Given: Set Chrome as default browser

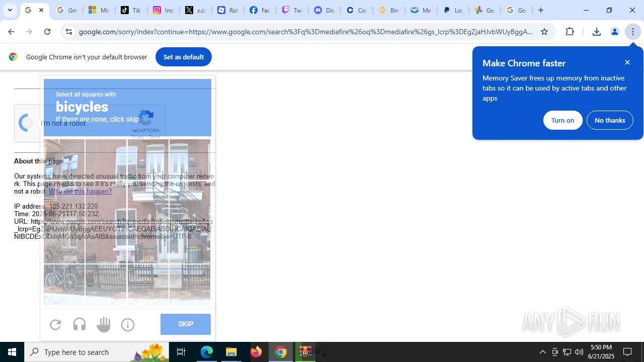Looking at the screenshot, I should 183,57.
